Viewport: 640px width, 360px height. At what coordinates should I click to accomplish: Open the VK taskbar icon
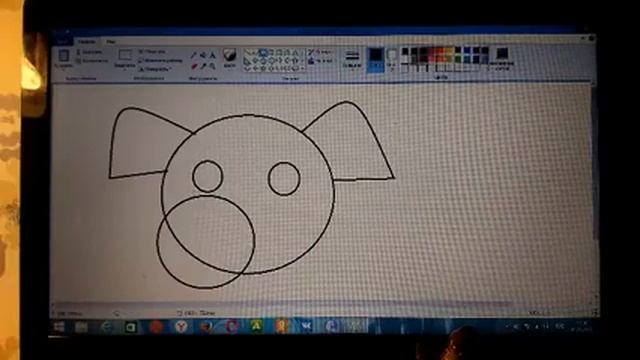[306, 326]
